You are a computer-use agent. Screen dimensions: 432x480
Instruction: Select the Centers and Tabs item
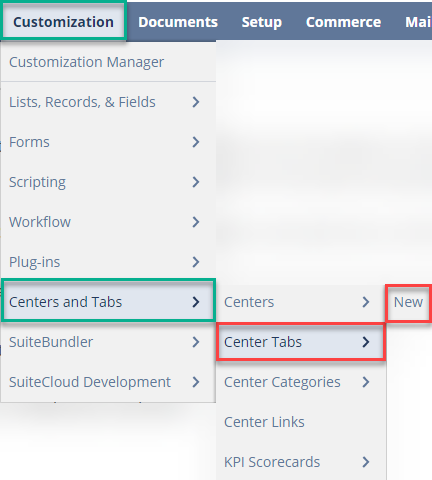click(108, 301)
